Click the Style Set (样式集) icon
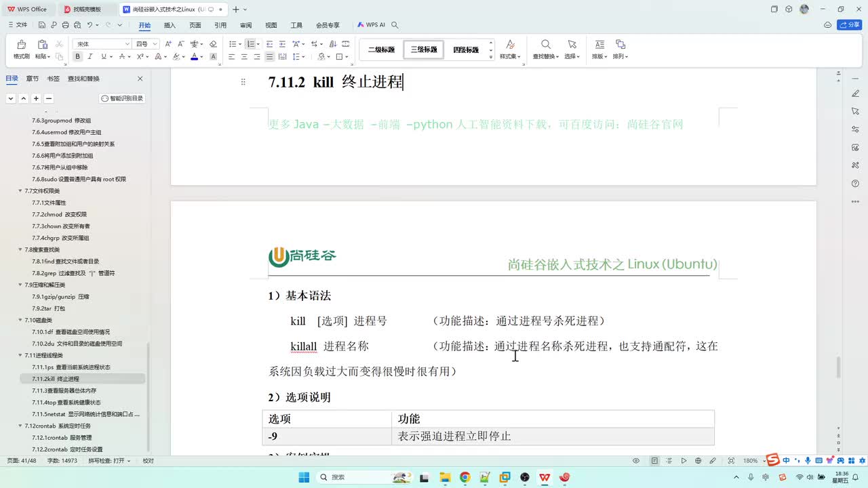 (x=510, y=45)
